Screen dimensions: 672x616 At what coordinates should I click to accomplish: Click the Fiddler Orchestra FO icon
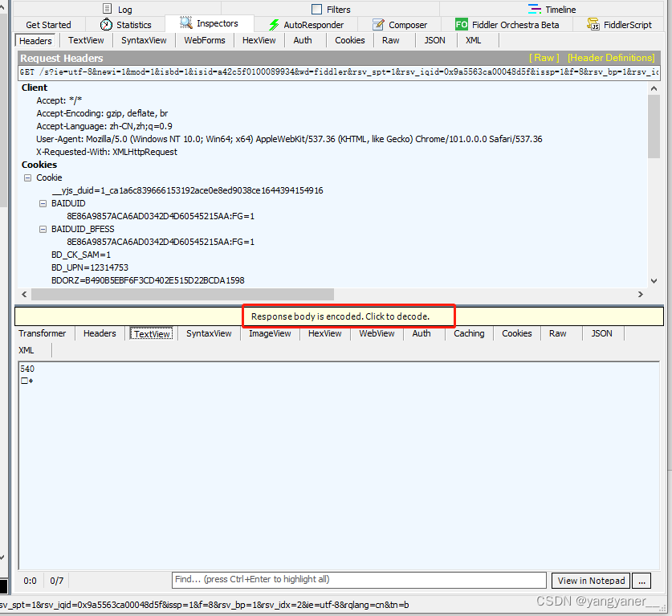[x=462, y=24]
